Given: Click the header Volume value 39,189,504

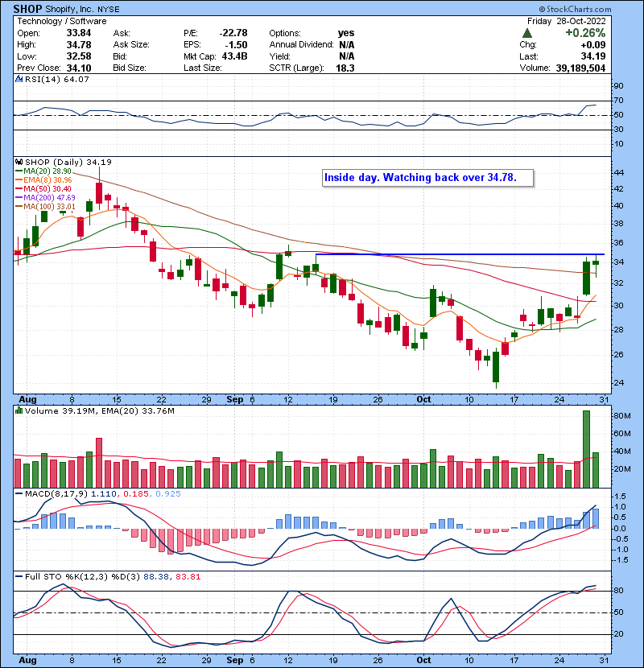Looking at the screenshot, I should click(x=580, y=68).
